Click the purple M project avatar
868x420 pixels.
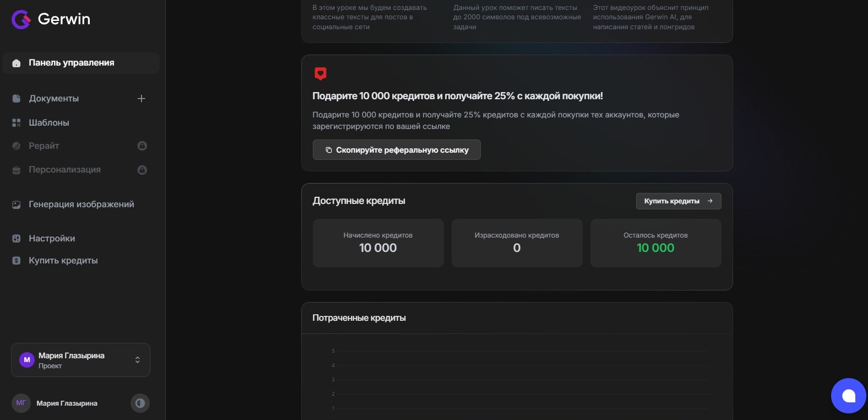click(x=27, y=360)
